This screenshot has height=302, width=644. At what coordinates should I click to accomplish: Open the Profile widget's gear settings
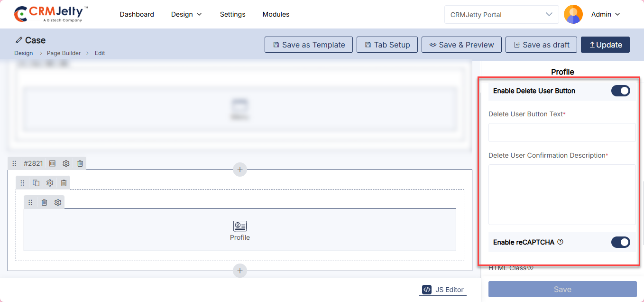(x=58, y=202)
